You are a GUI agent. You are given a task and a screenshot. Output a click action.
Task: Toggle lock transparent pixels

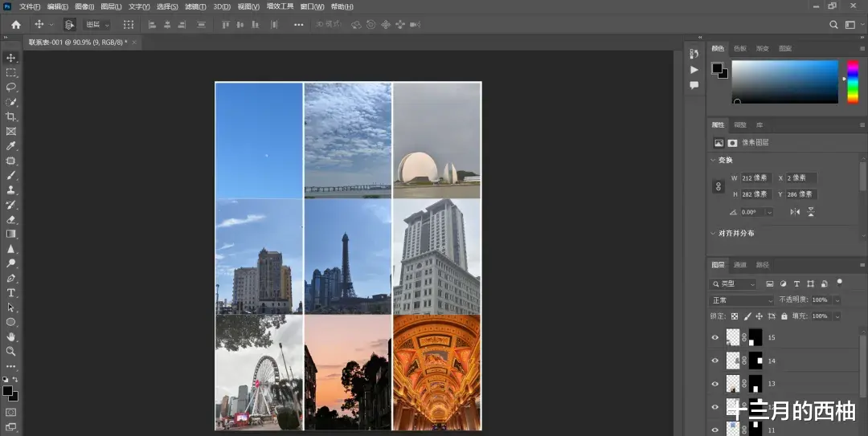pyautogui.click(x=735, y=316)
